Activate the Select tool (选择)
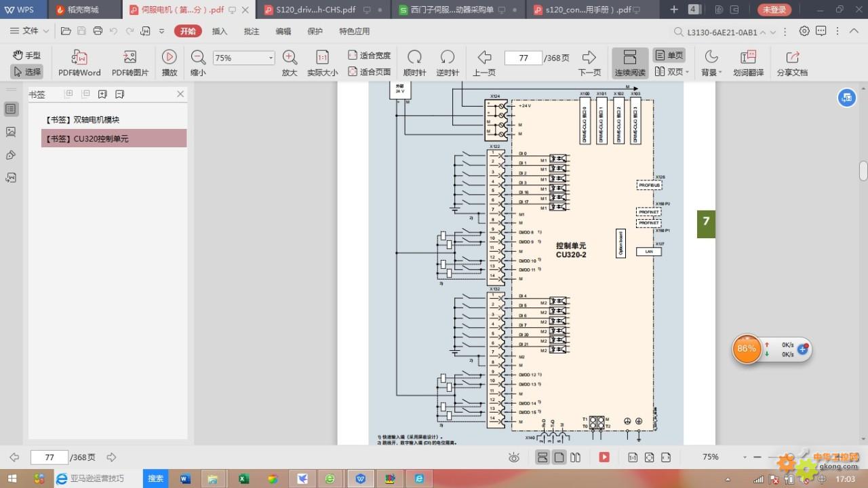The height and width of the screenshot is (488, 868). tap(27, 72)
